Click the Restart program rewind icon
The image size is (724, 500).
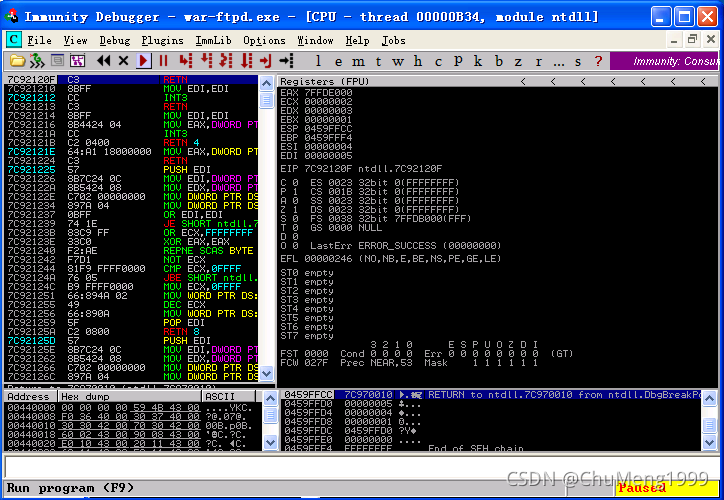(x=104, y=60)
